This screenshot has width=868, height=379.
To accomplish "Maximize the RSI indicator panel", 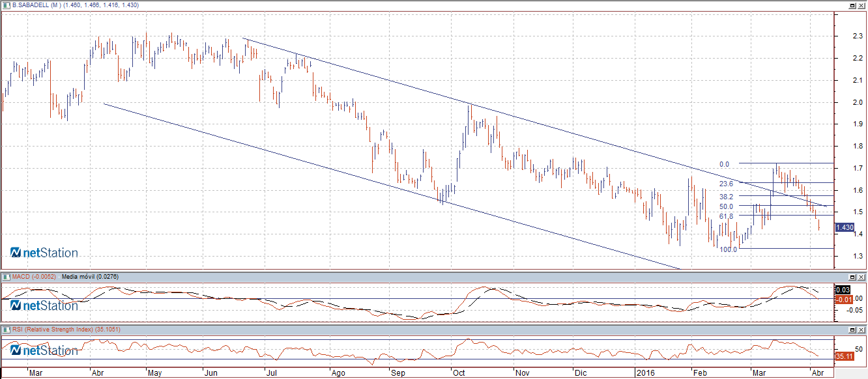I will (x=852, y=330).
